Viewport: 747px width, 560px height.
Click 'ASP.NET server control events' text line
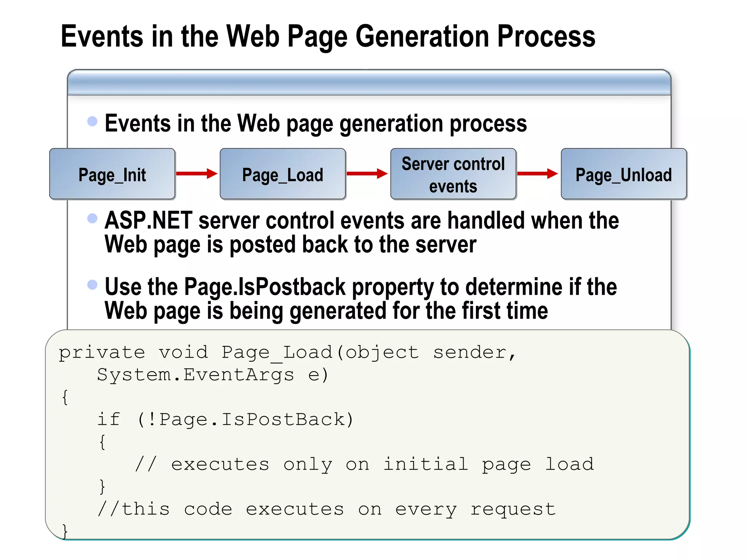361,221
